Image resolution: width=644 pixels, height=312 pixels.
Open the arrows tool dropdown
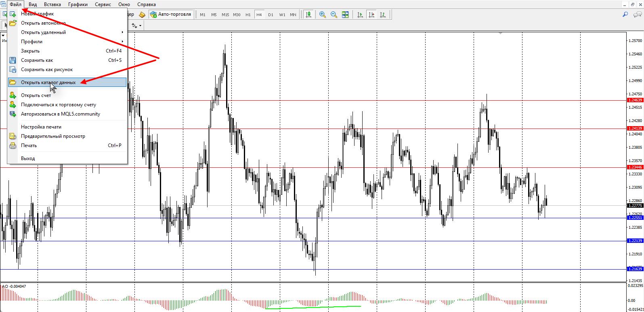point(136,25)
